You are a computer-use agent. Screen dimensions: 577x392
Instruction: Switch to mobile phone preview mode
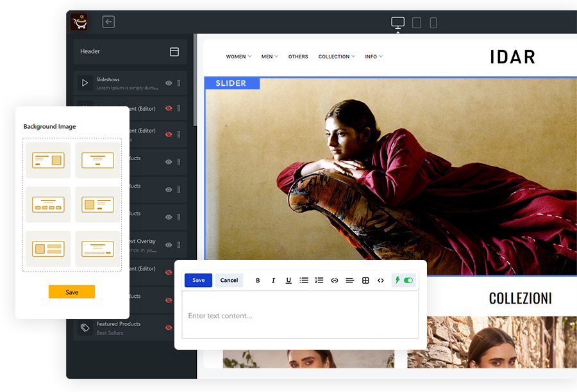click(x=433, y=23)
